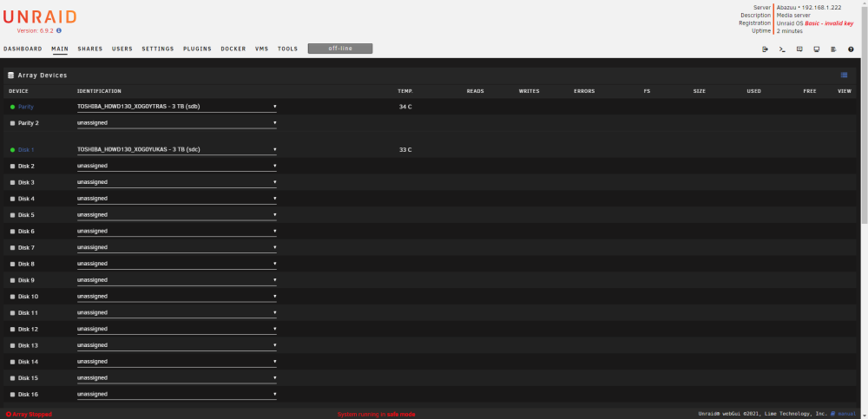The height and width of the screenshot is (419, 868).
Task: Switch to the Plugins tab
Action: point(198,49)
